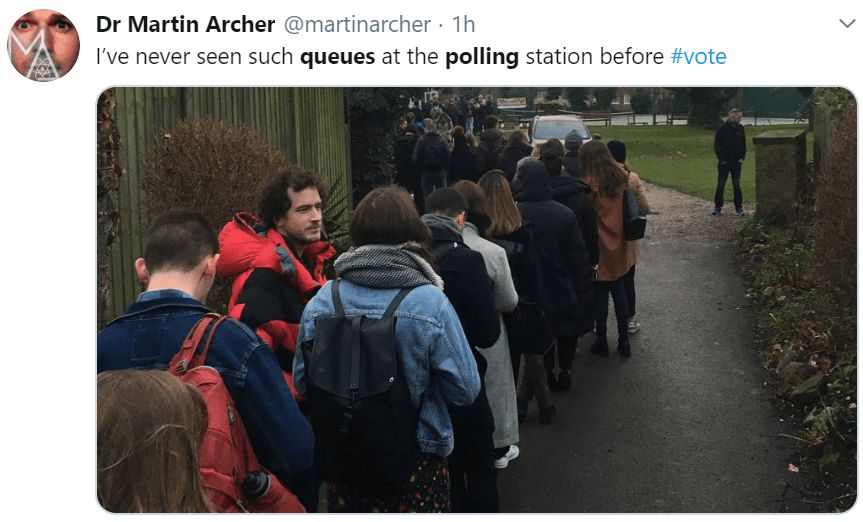
Task: Expand the tweet options chevron
Action: 846,24
